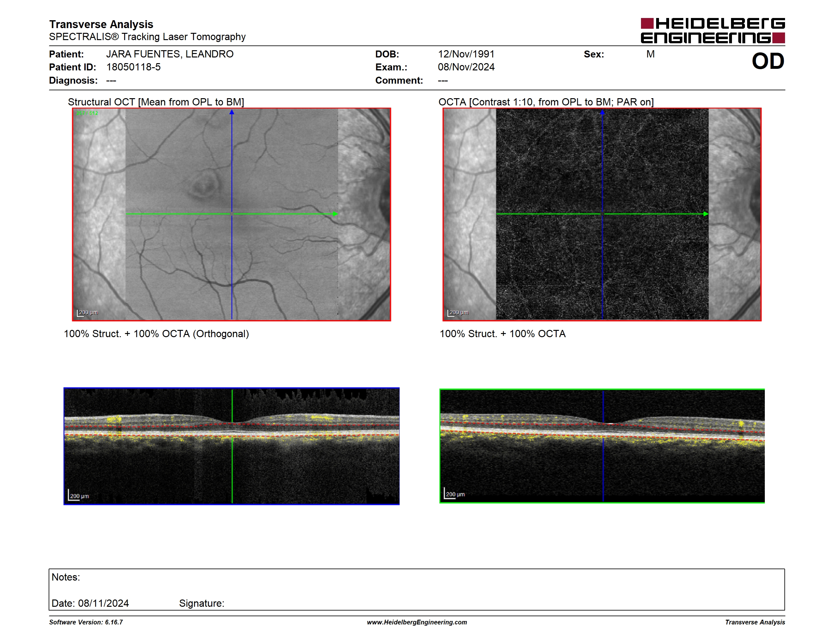
Task: Click the blue arrowhead atop Structural OCT image
Action: coord(232,112)
